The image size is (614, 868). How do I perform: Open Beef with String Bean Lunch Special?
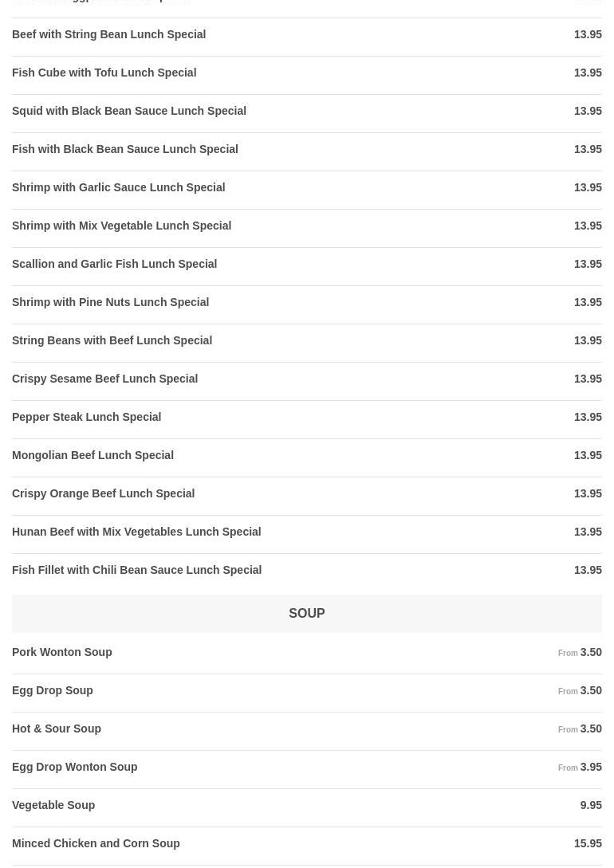coord(108,34)
